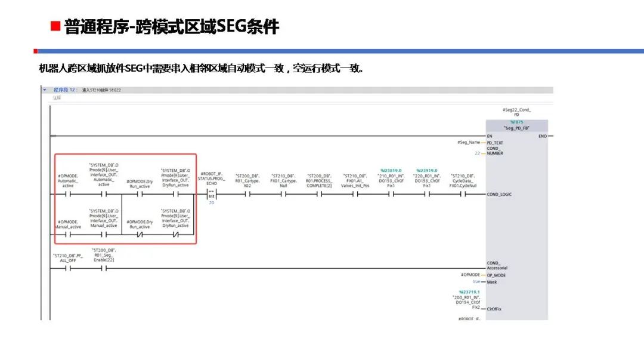The width and height of the screenshot is (644, 363).
Task: Collapse Network 12 using its disclosure triangle
Action: (44, 88)
